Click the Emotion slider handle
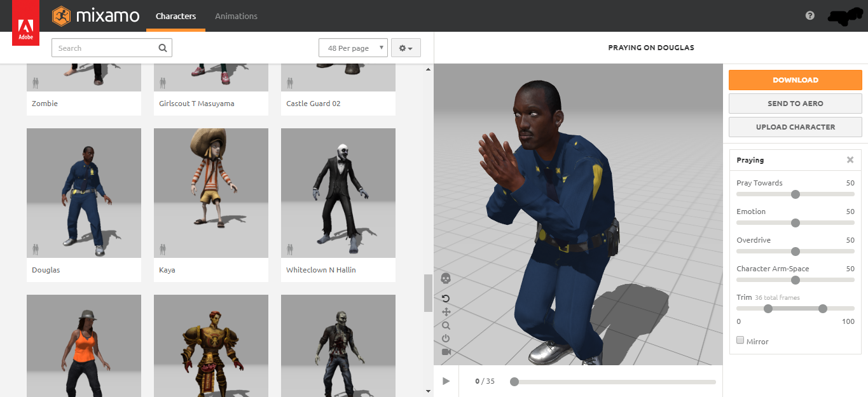868x397 pixels. tap(795, 223)
